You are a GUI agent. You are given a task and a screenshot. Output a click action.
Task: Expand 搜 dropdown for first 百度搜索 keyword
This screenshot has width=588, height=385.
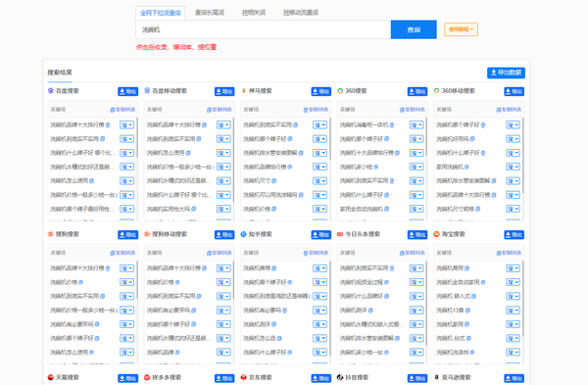[x=126, y=124]
